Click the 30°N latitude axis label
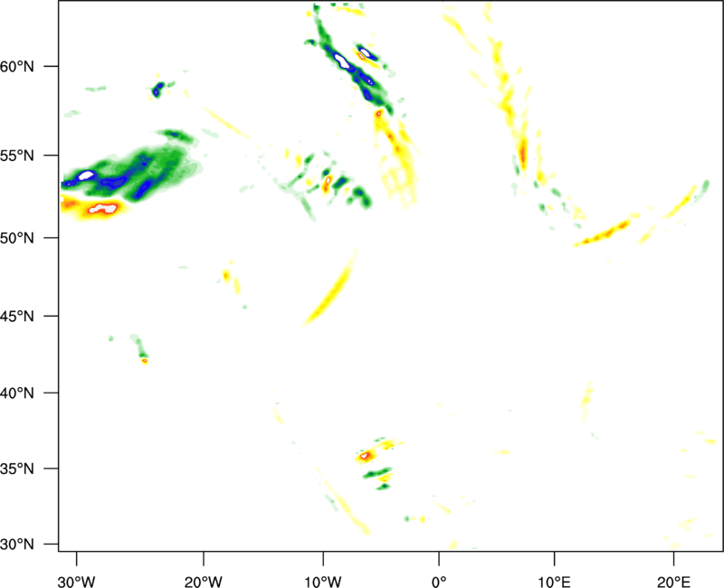The height and width of the screenshot is (588, 724). [17, 545]
